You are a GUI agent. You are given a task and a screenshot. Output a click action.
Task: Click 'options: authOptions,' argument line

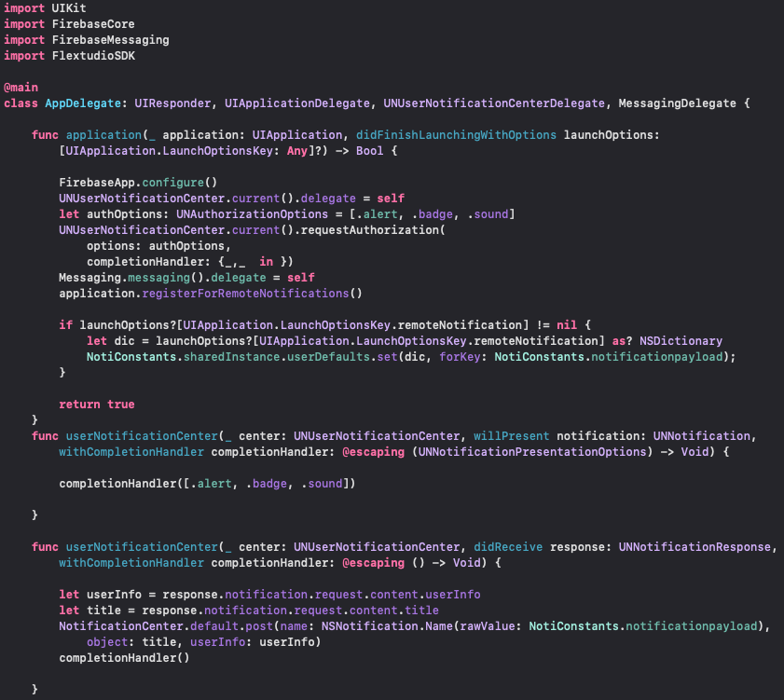[158, 246]
